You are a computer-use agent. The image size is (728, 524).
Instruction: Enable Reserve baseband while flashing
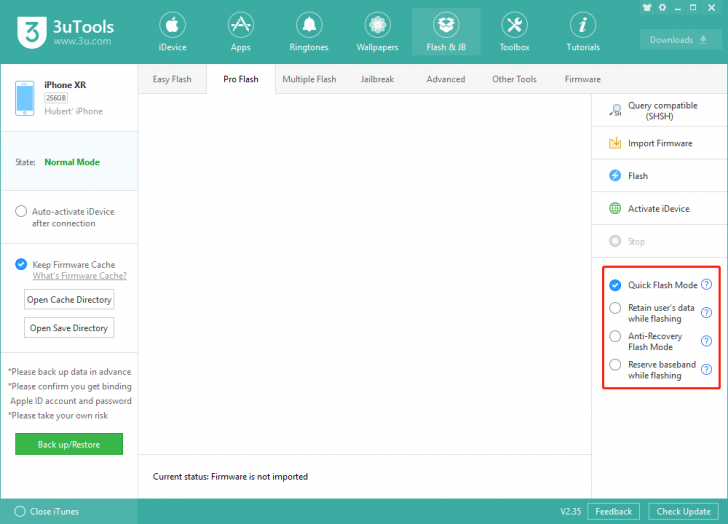615,365
